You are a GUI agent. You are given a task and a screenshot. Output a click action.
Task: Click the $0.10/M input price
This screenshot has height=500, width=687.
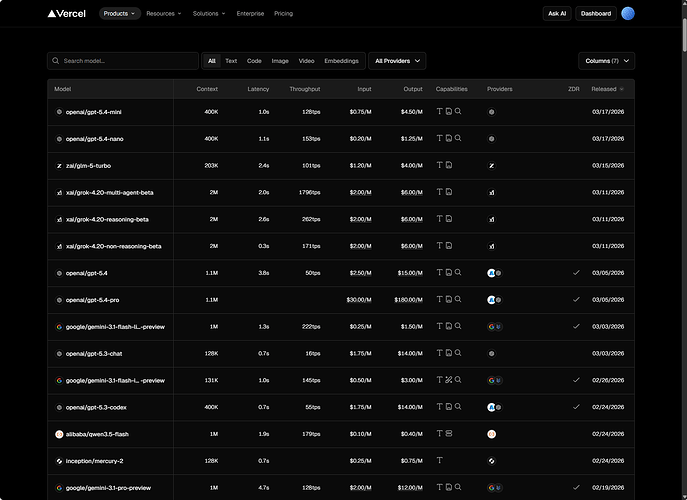click(361, 434)
